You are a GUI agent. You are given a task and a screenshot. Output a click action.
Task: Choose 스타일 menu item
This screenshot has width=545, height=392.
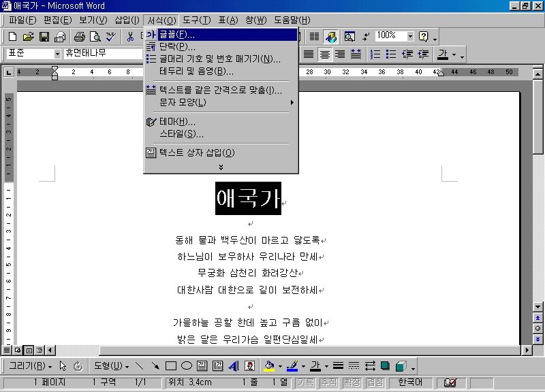[221, 133]
